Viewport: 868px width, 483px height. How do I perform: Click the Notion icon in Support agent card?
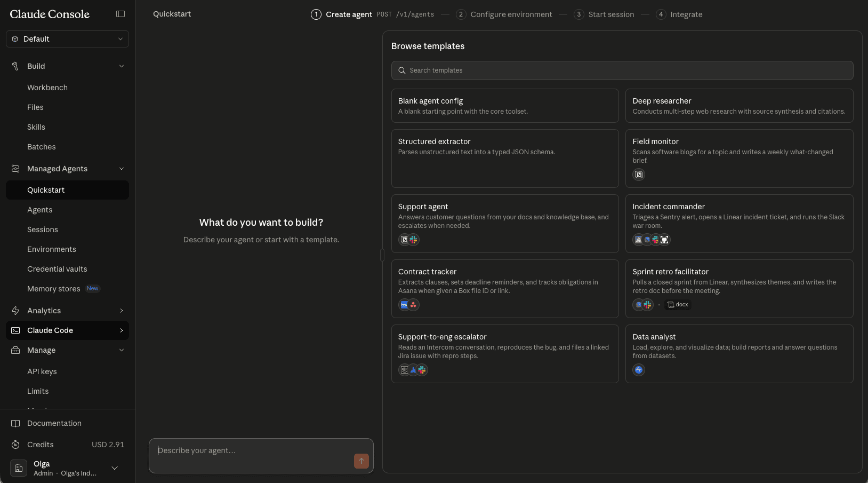(x=404, y=240)
